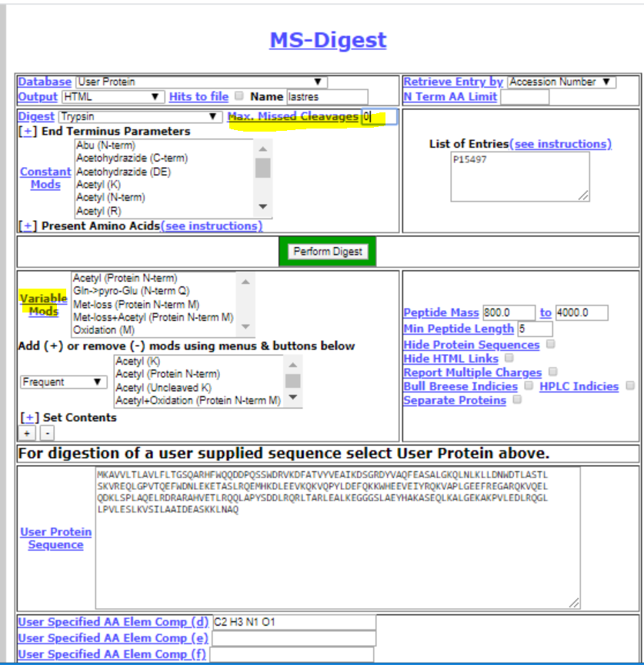Viewport: 644px width, 665px height.
Task: Toggle the Separate Proteins checkbox
Action: pyautogui.click(x=517, y=399)
